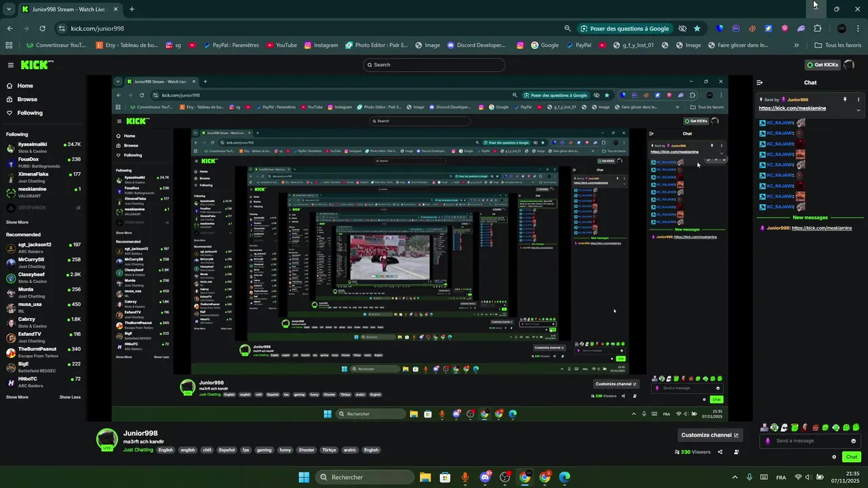
Task: Open Cabrzy recommended channel
Action: 43,322
